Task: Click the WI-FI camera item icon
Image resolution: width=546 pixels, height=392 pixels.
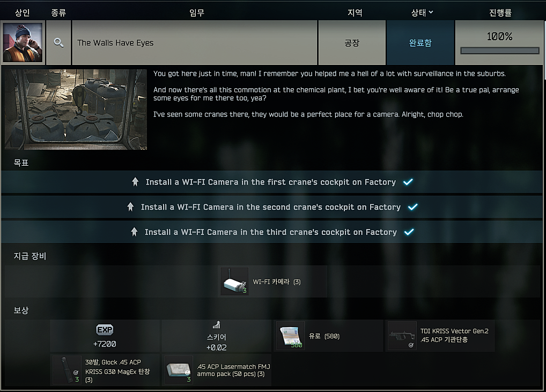Action: click(235, 282)
